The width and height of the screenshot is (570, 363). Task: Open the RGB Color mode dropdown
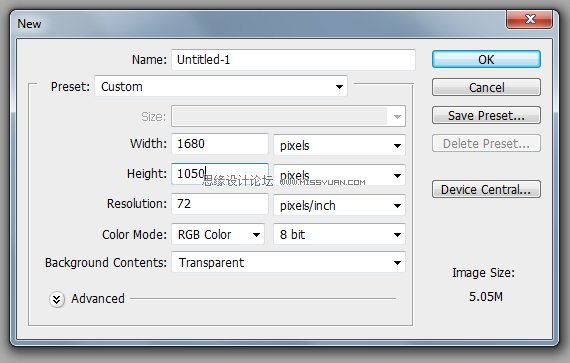pos(218,234)
